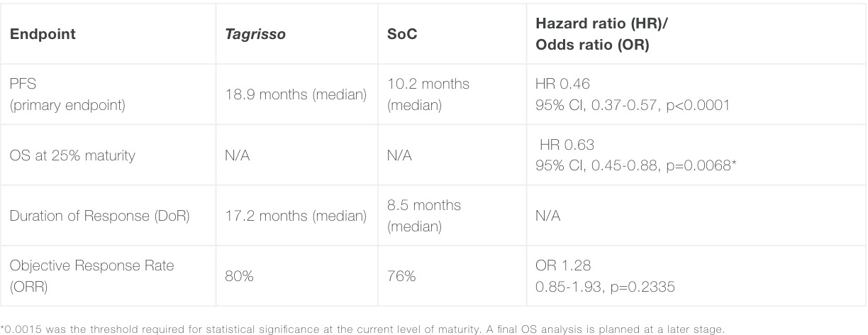Click the 18.9 months median value

pyautogui.click(x=295, y=95)
